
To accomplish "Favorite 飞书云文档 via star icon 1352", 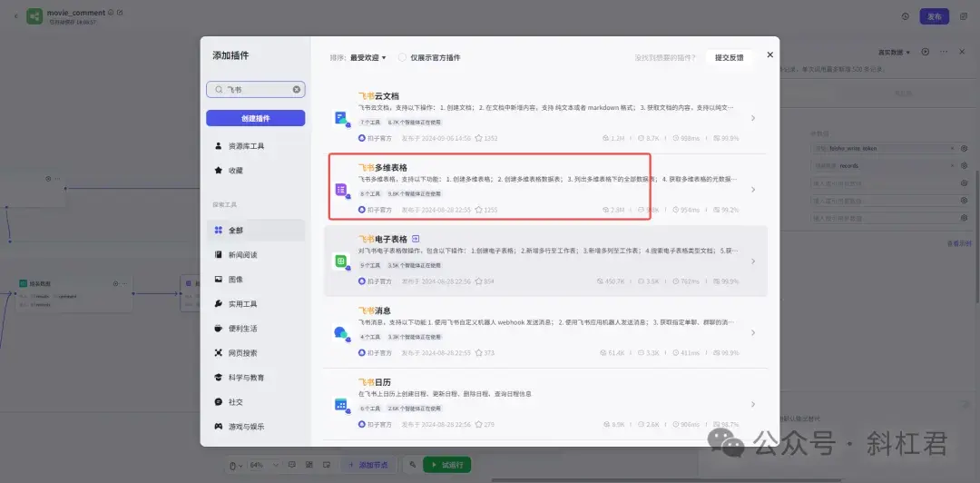I will (x=479, y=138).
